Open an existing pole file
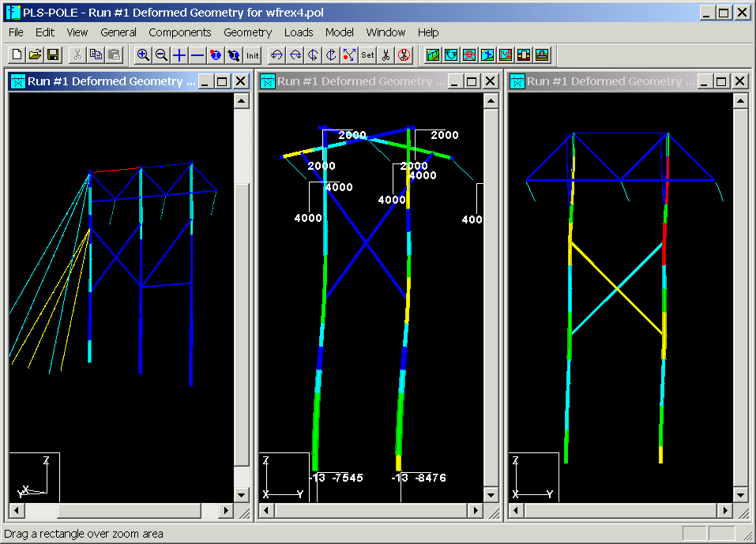 33,54
